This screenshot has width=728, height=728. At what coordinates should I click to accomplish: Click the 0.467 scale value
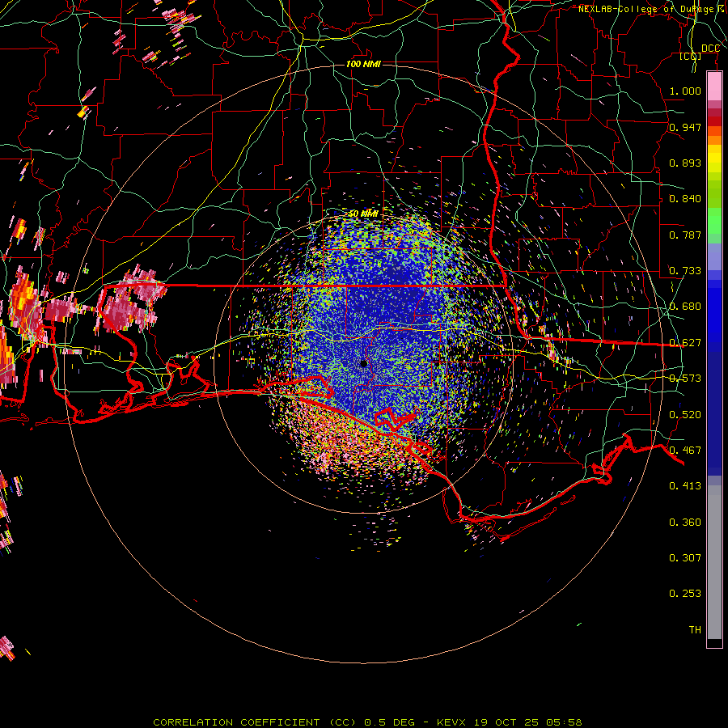(685, 451)
